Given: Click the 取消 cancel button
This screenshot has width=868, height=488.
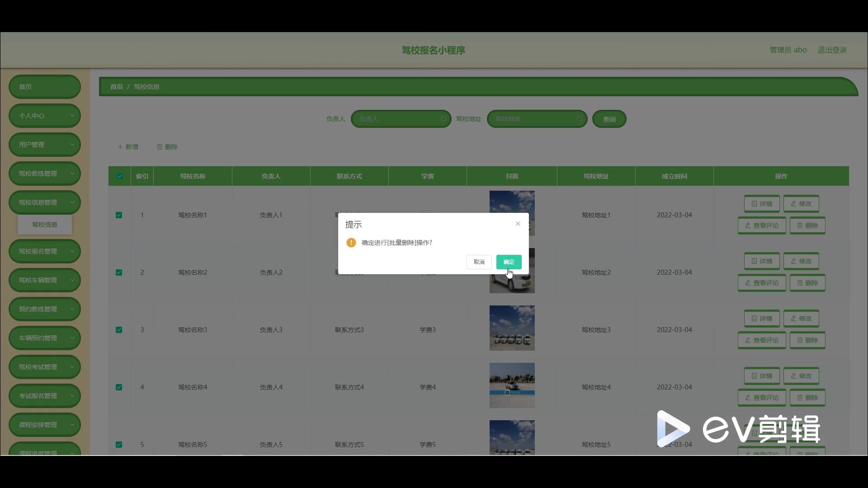Looking at the screenshot, I should [479, 262].
